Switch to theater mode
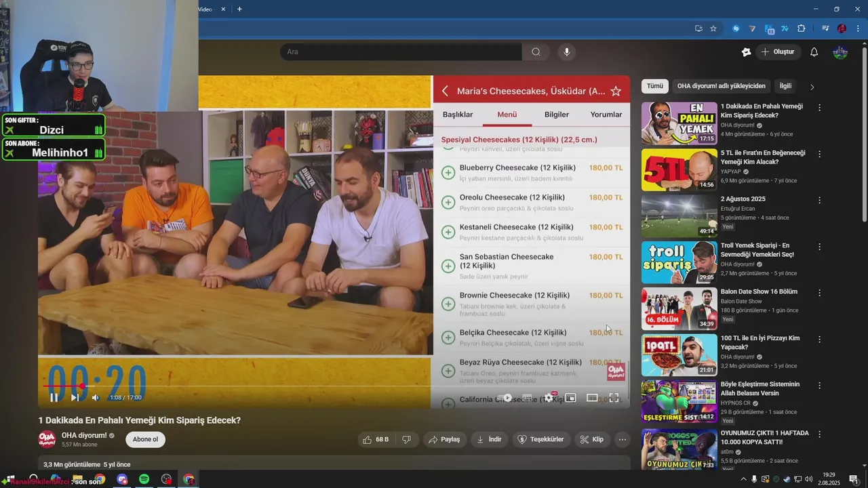The width and height of the screenshot is (868, 488). point(592,398)
